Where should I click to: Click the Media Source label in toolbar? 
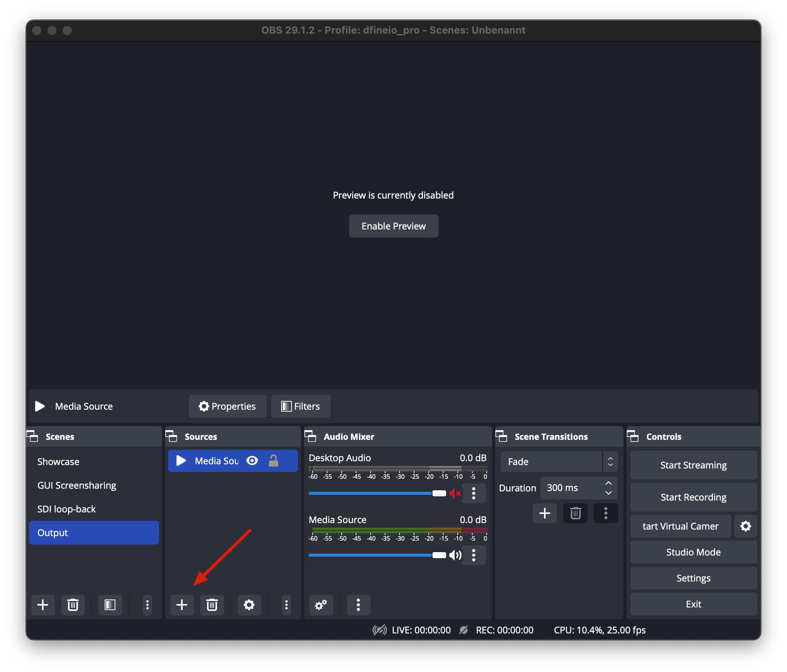coord(84,406)
